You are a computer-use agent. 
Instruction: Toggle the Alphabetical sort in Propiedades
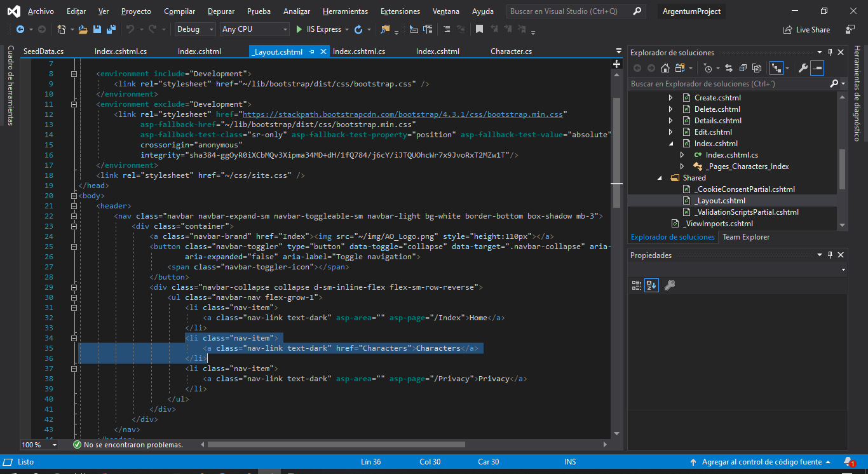pos(651,285)
